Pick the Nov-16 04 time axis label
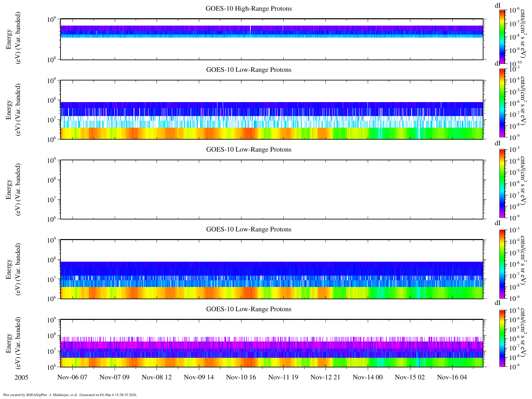The image size is (532, 399). [452, 377]
